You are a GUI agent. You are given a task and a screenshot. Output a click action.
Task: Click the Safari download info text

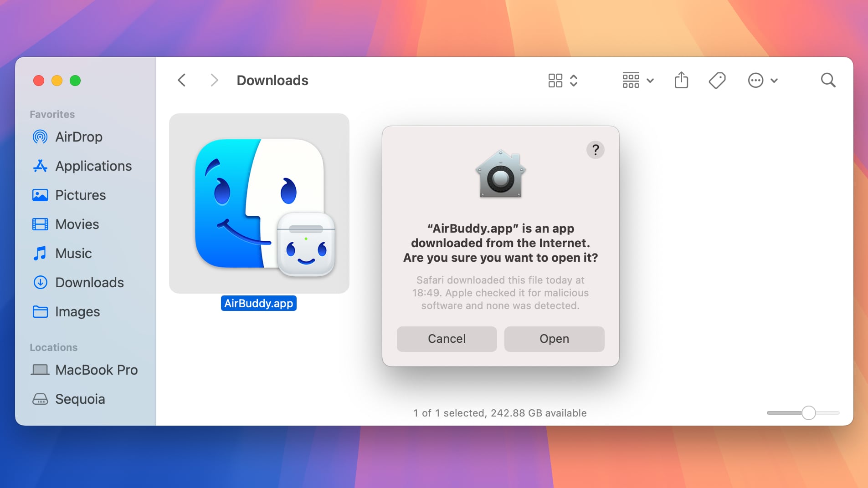click(500, 293)
